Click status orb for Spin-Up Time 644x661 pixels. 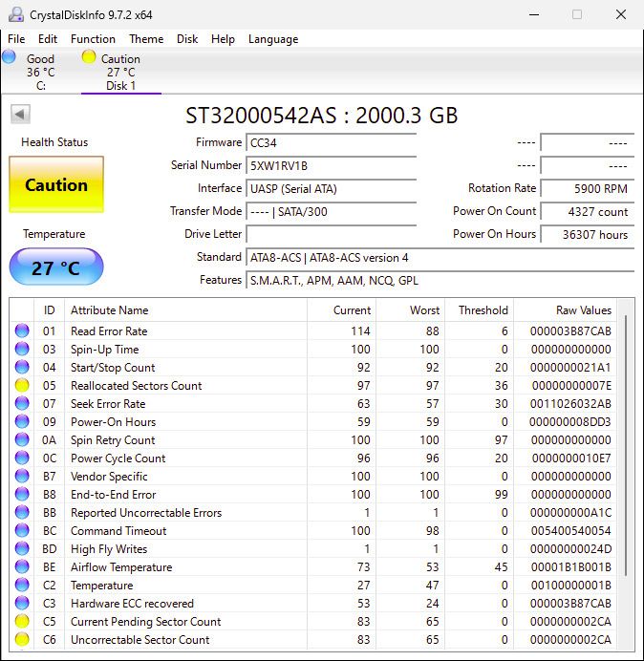coord(22,349)
